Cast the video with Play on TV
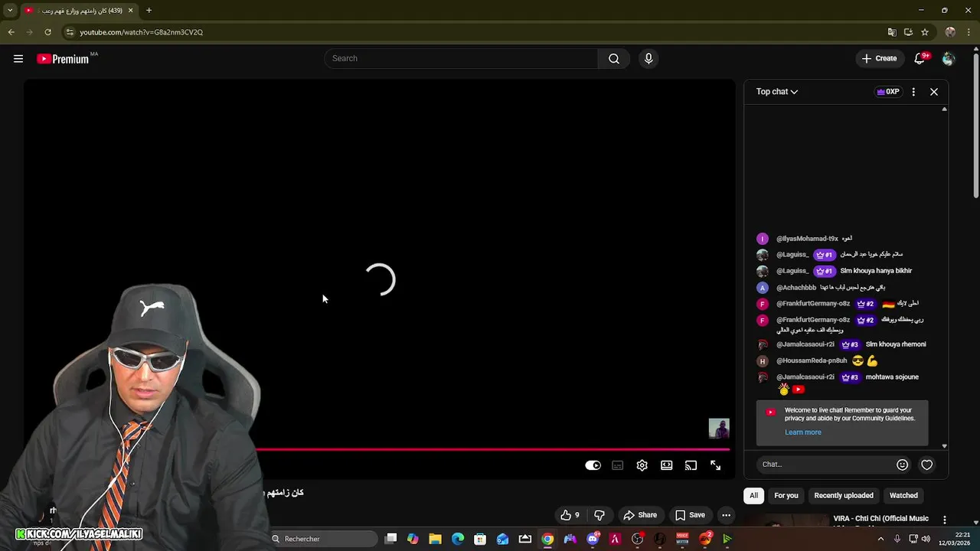 [691, 465]
